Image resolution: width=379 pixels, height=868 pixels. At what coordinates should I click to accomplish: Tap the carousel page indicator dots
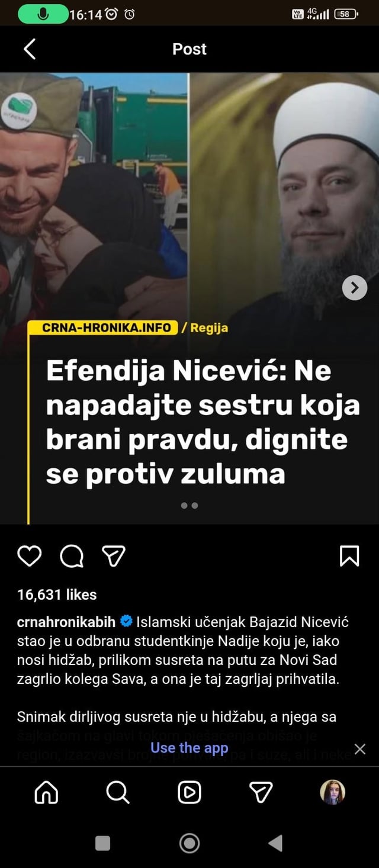(189, 505)
